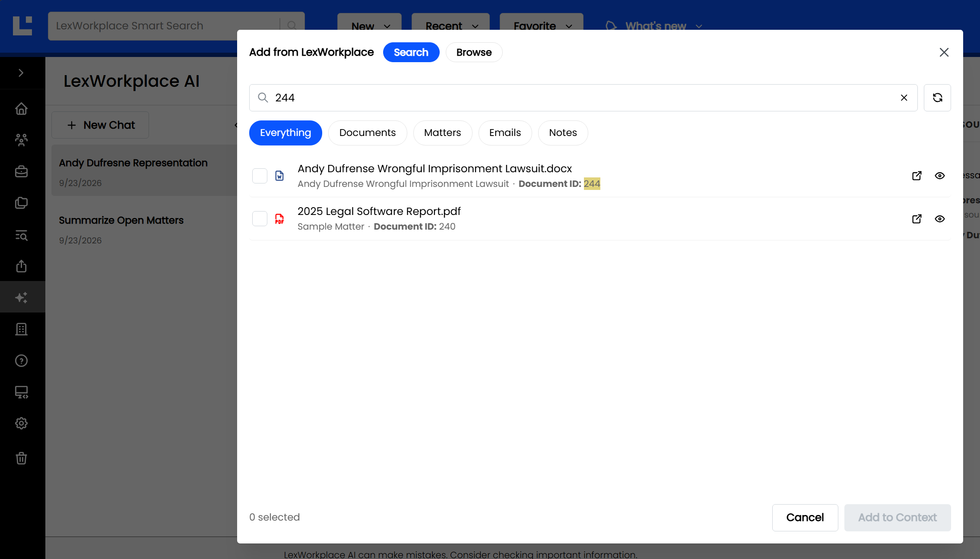
Task: Click the Smart Search magnifier icon in the top bar
Action: coord(292,26)
